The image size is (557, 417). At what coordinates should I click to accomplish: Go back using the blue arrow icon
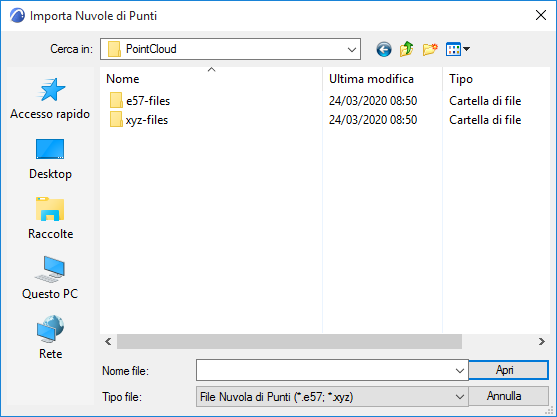point(384,49)
